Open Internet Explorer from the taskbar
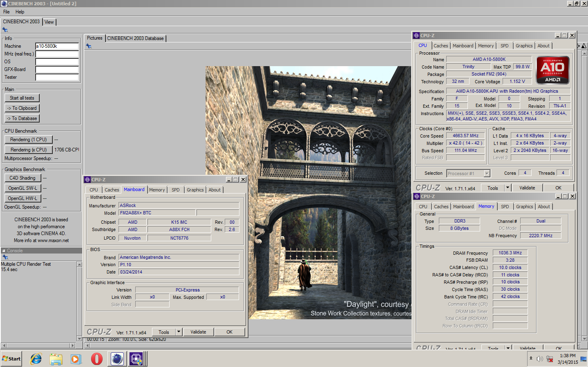The height and width of the screenshot is (367, 588). 36,359
